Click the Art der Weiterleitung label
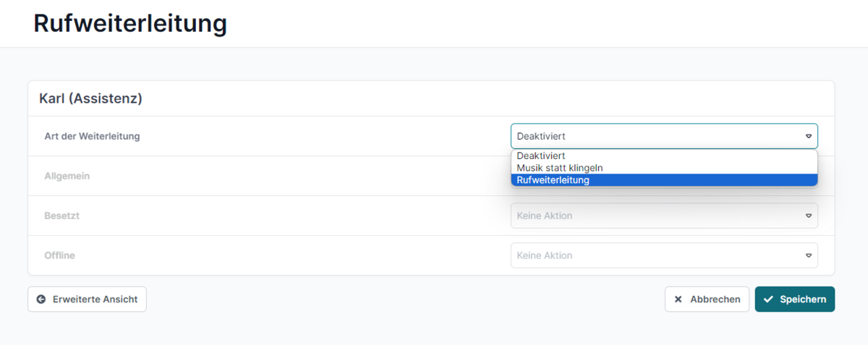868x345 pixels. pyautogui.click(x=92, y=136)
